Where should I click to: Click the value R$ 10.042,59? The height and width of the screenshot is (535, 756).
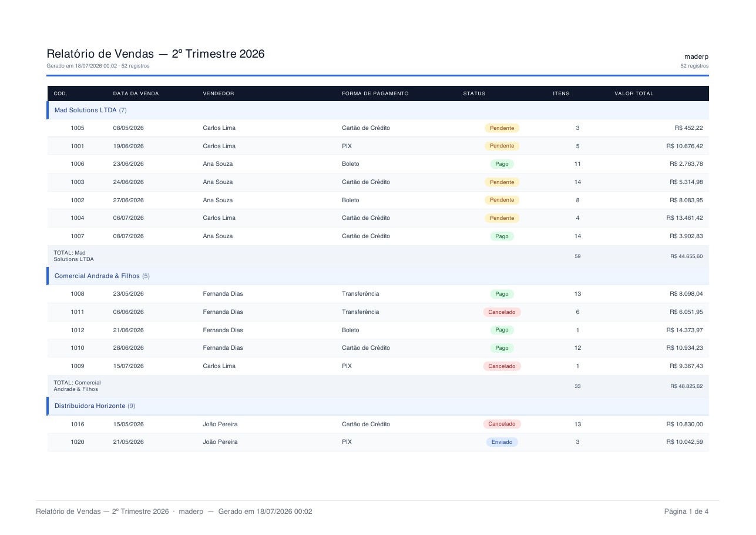[x=684, y=442]
